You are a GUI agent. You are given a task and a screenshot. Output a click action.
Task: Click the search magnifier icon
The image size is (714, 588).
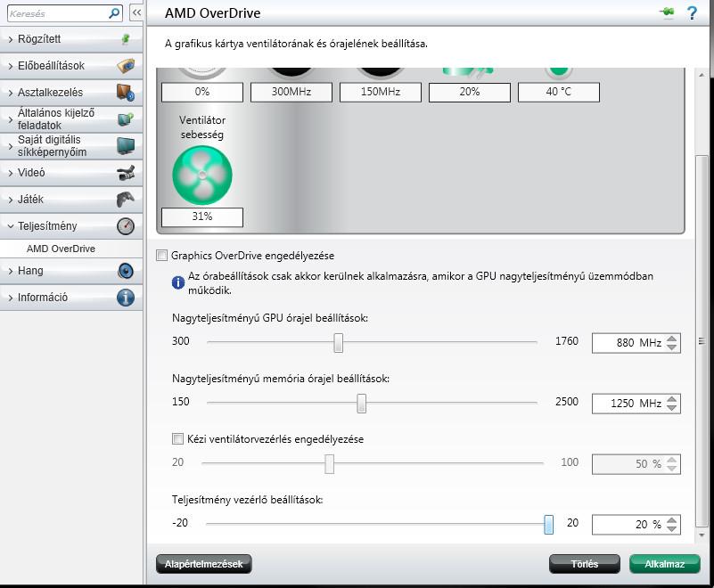coord(114,13)
